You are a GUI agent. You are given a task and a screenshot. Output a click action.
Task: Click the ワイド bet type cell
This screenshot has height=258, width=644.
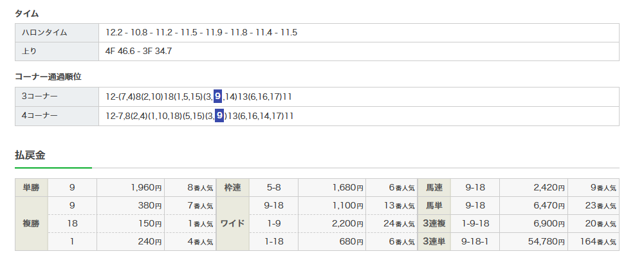point(232,224)
